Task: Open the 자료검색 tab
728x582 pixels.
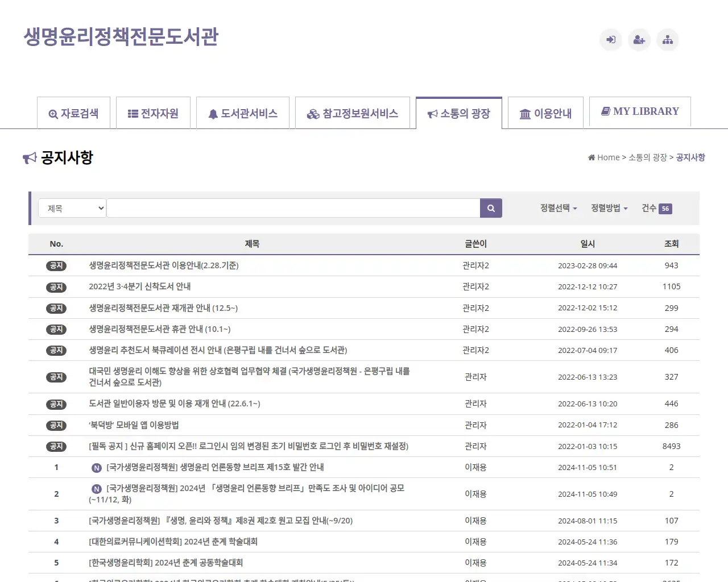Action: click(x=73, y=113)
